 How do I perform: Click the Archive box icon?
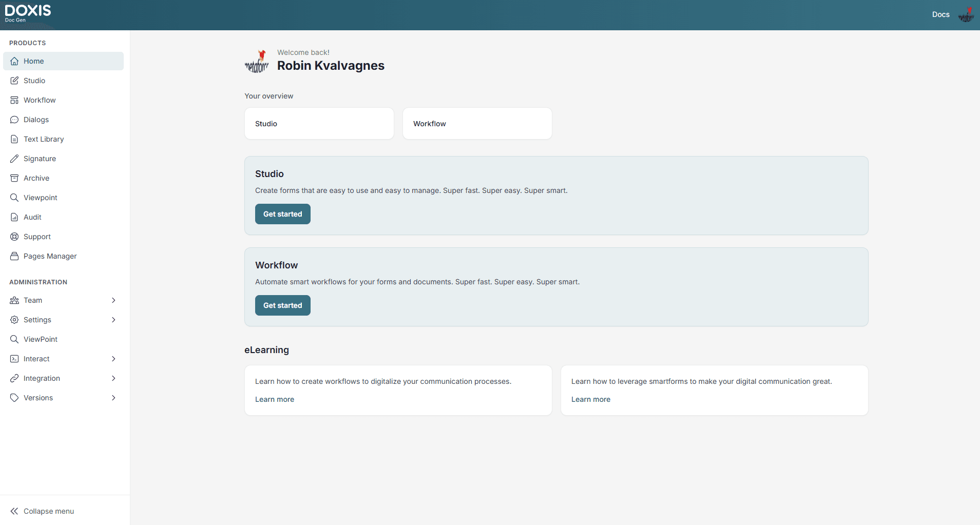click(14, 178)
